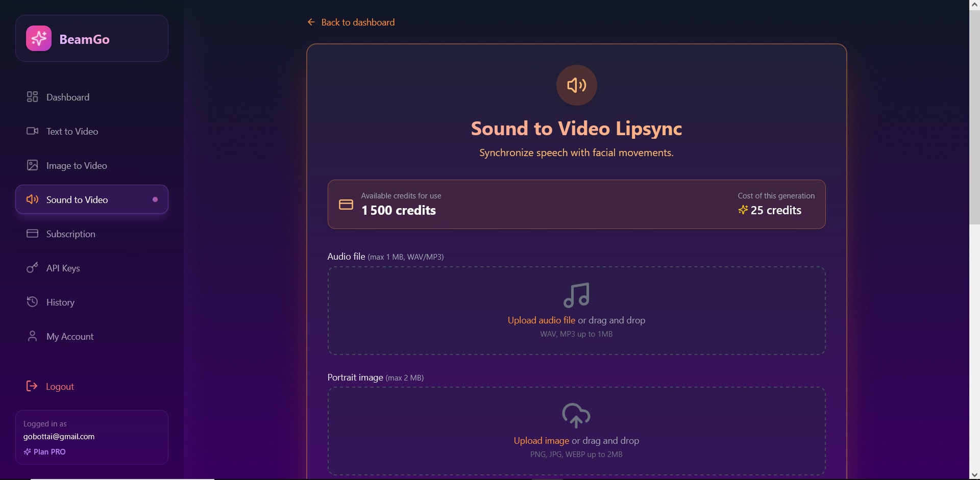The image size is (980, 480).
Task: Click the Sound to Video Lipsync heading
Action: [576, 129]
